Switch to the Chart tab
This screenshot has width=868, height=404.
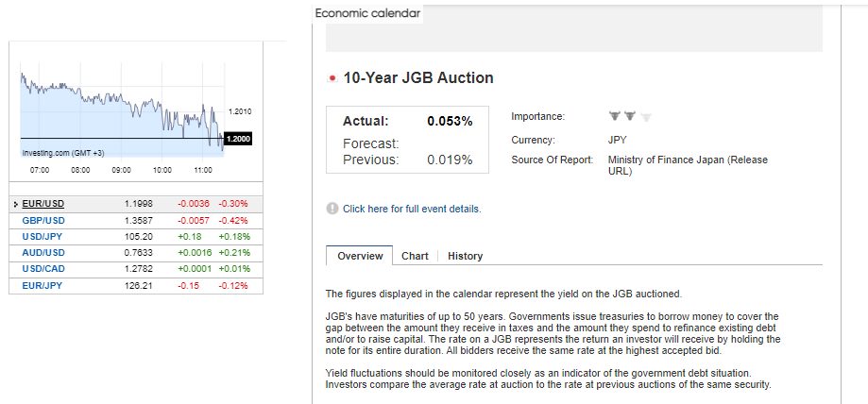(x=415, y=256)
